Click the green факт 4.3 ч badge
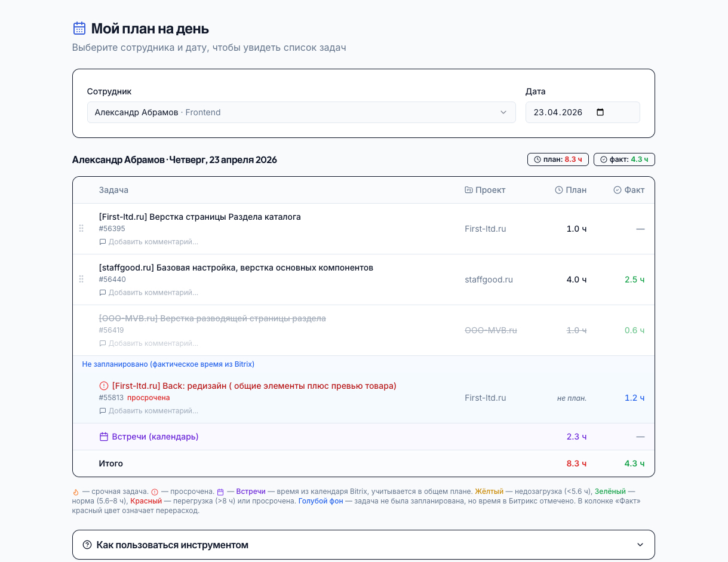Image resolution: width=728 pixels, height=562 pixels. pos(625,159)
